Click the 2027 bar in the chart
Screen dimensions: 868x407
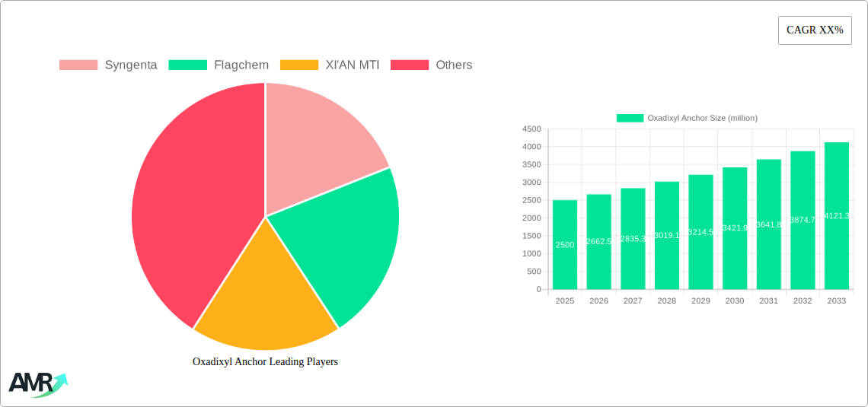633,239
